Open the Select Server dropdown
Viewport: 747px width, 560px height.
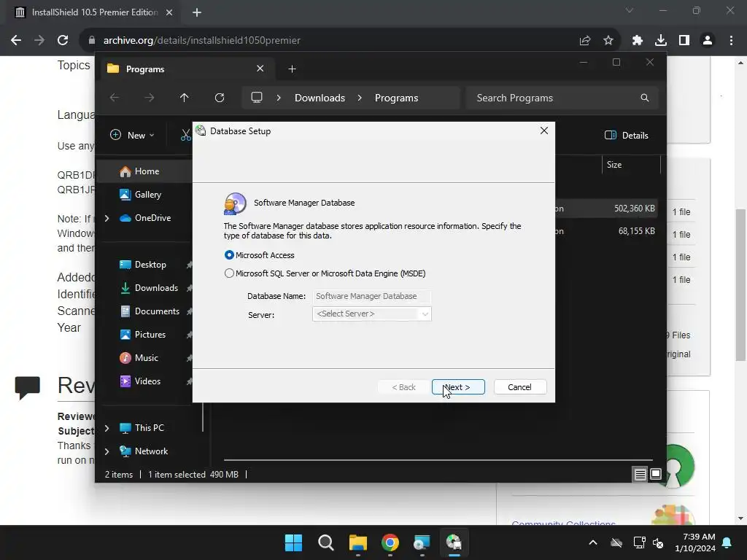[371, 314]
